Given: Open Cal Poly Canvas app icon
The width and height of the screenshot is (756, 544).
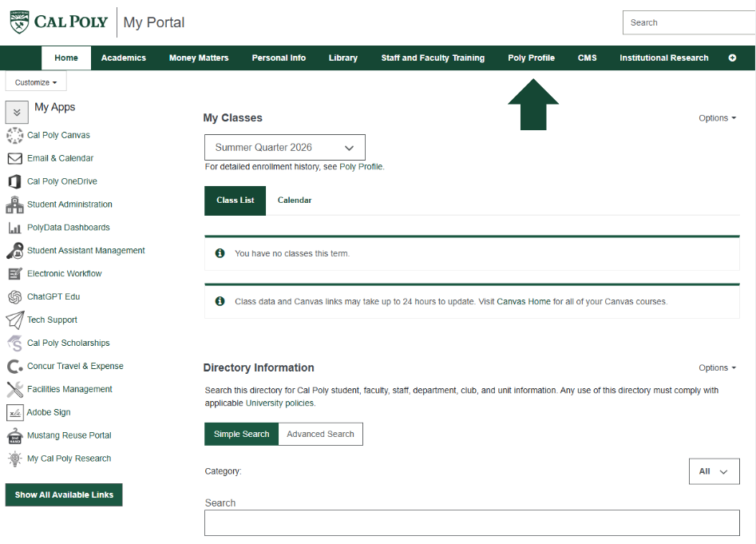Looking at the screenshot, I should click(x=15, y=136).
